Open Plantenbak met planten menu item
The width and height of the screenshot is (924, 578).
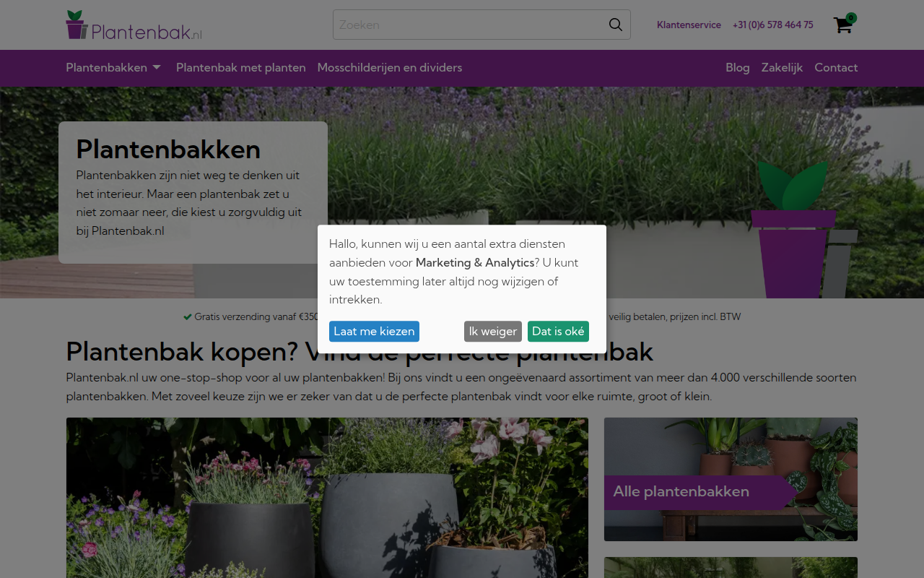(241, 67)
